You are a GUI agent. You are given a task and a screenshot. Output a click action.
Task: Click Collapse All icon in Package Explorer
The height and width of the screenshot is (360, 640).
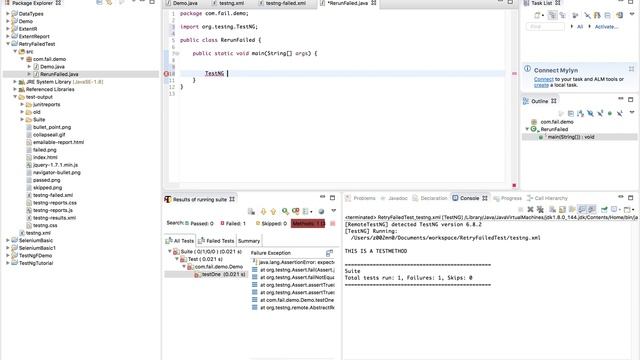99,2
